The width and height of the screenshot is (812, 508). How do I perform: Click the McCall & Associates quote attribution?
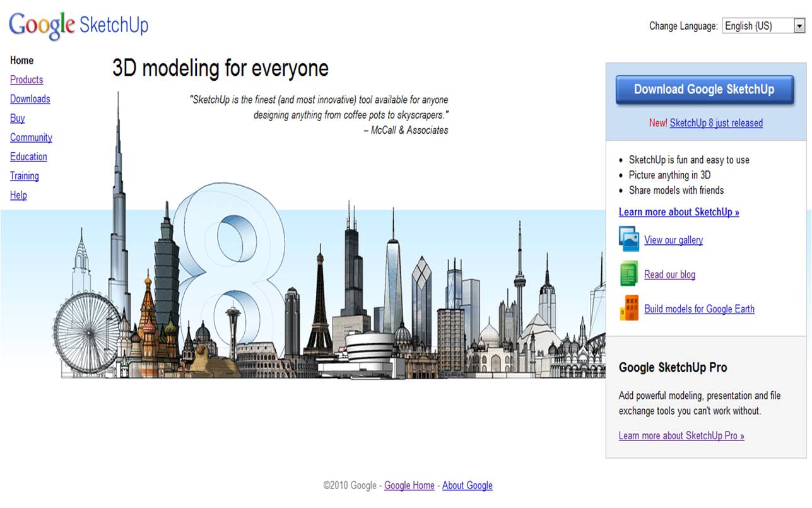(406, 131)
